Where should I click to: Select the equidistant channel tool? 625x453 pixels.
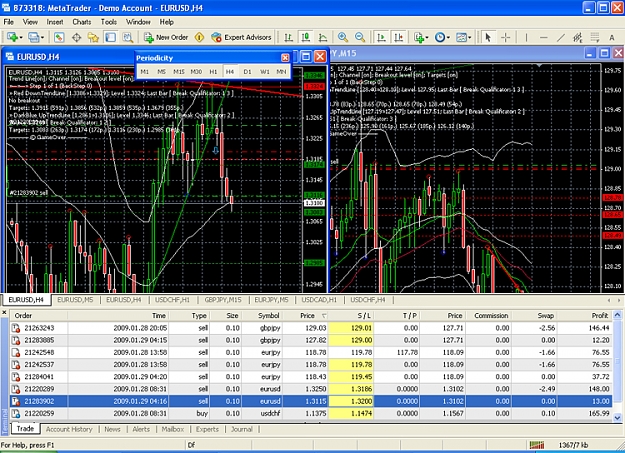578,37
